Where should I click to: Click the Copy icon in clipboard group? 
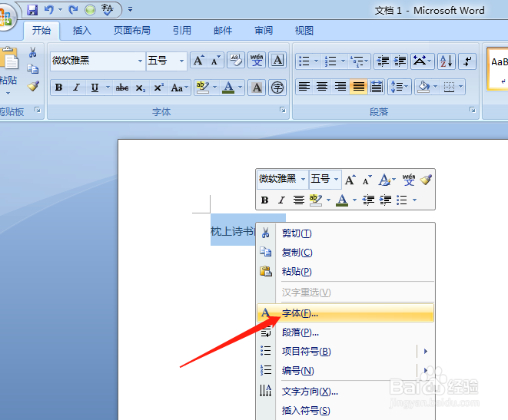click(33, 69)
